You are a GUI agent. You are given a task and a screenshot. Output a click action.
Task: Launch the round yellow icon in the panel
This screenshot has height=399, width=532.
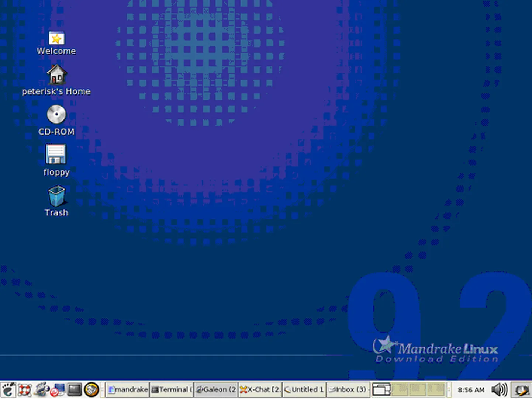[x=91, y=390]
